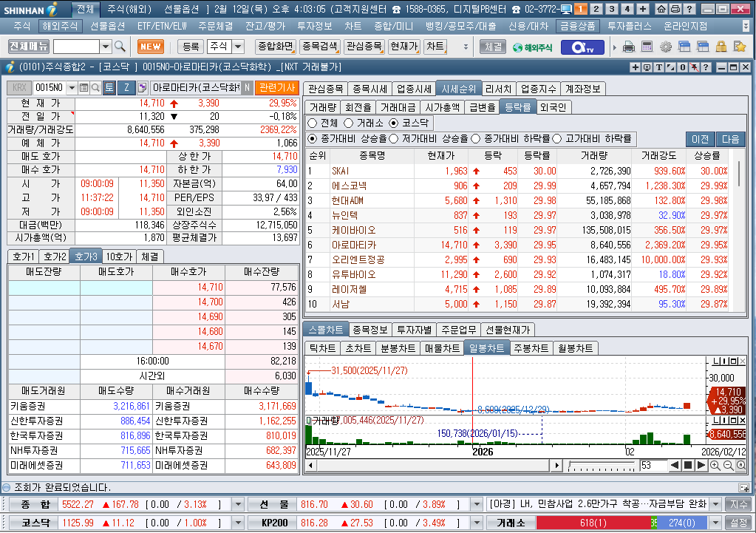Image resolution: width=756 pixels, height=533 pixels.
Task: Click the pin icon in sub-window title bar
Action: point(694,67)
